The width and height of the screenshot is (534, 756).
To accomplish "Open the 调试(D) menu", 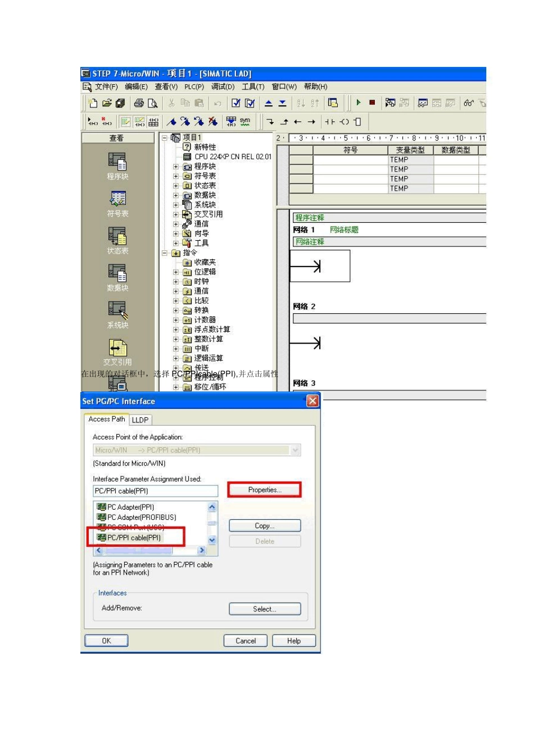I will point(223,87).
